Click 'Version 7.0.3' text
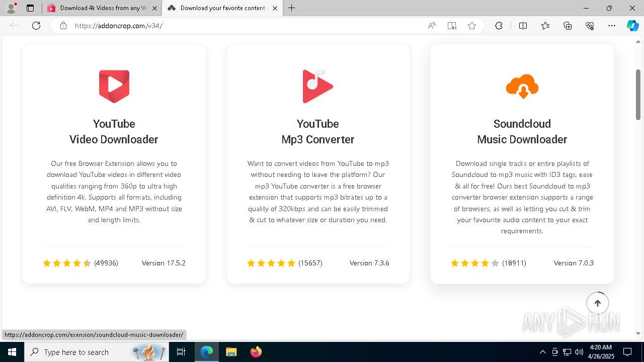 [x=574, y=263]
